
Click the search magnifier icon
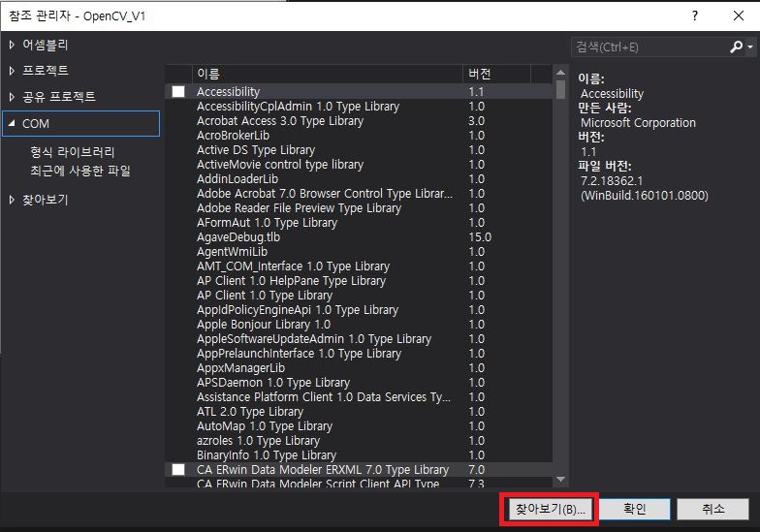(736, 47)
